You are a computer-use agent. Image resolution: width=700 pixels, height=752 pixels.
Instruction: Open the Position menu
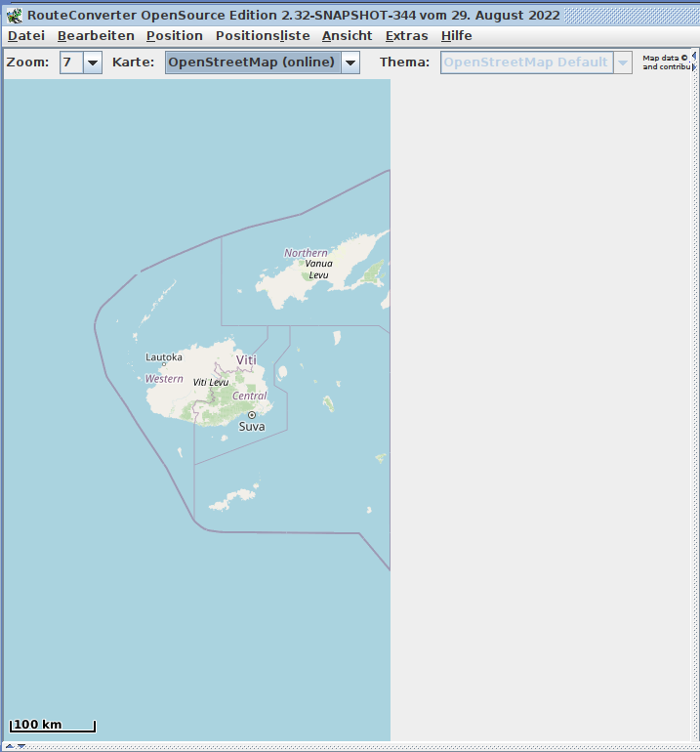[175, 35]
